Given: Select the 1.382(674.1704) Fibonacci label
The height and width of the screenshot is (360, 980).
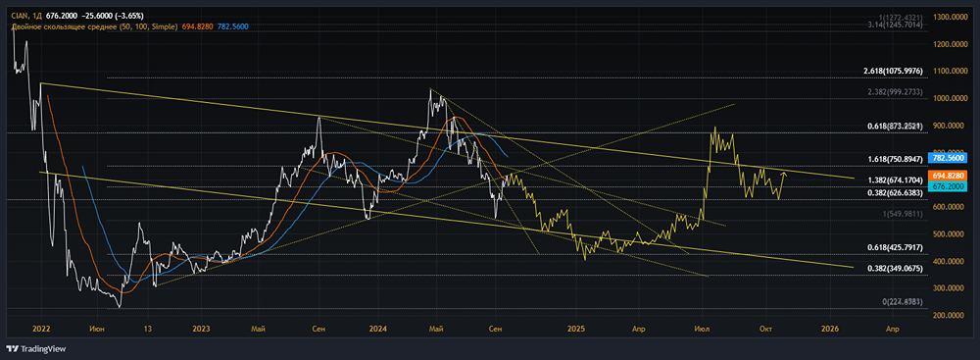Looking at the screenshot, I should [x=894, y=180].
